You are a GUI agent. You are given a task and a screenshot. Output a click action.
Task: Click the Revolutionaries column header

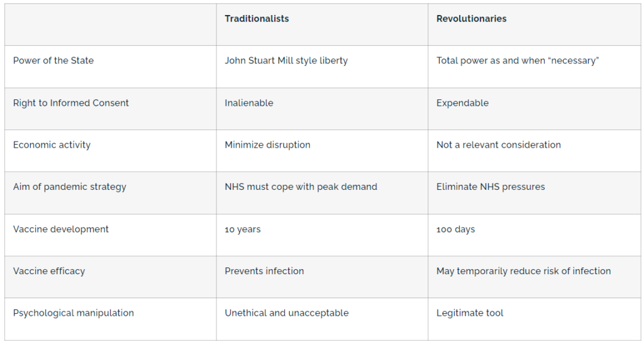tap(471, 19)
